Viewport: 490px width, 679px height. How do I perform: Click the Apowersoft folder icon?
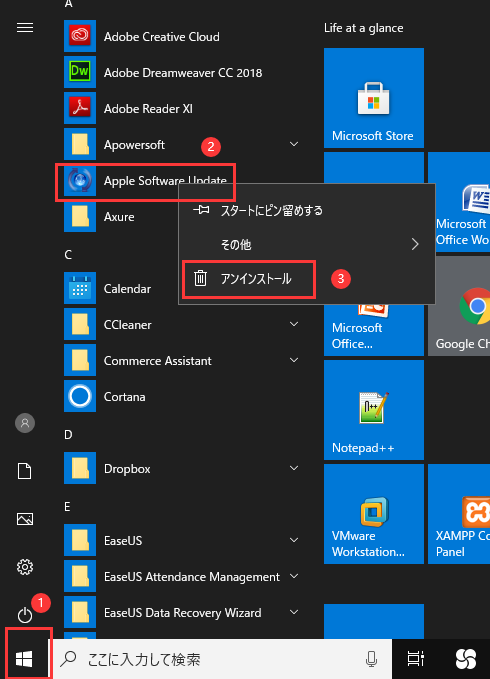click(80, 144)
